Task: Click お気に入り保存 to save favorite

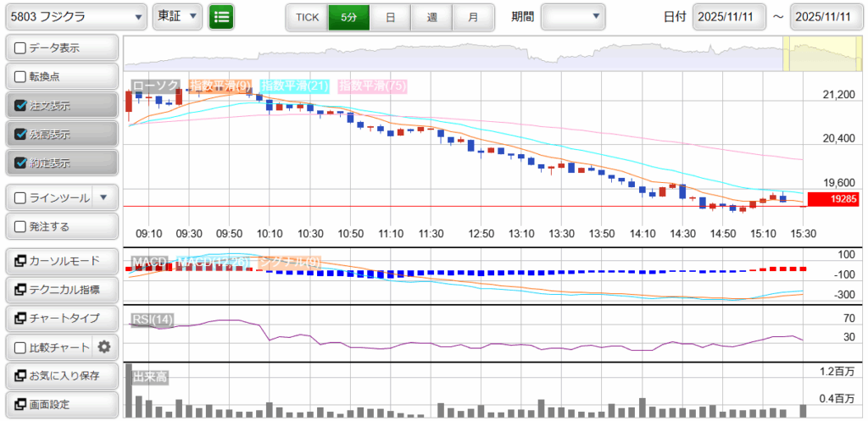Action: (61, 375)
